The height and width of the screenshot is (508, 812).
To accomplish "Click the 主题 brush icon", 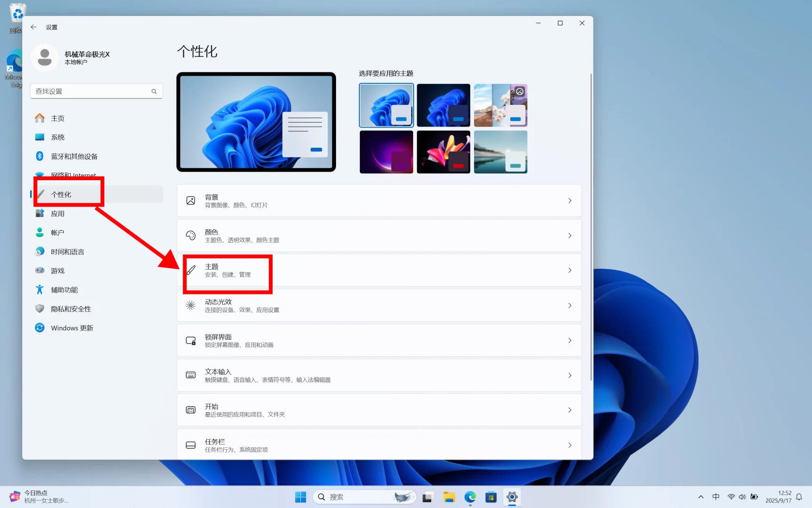I will click(x=191, y=270).
